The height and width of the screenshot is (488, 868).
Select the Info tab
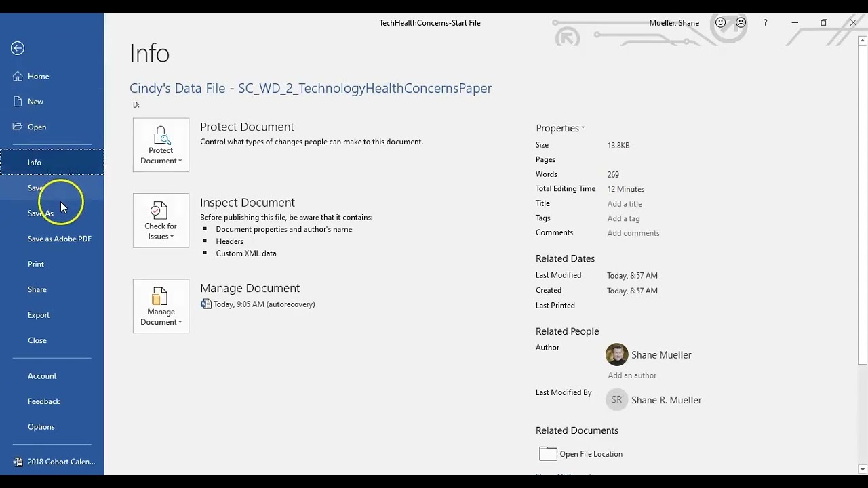[x=52, y=163]
